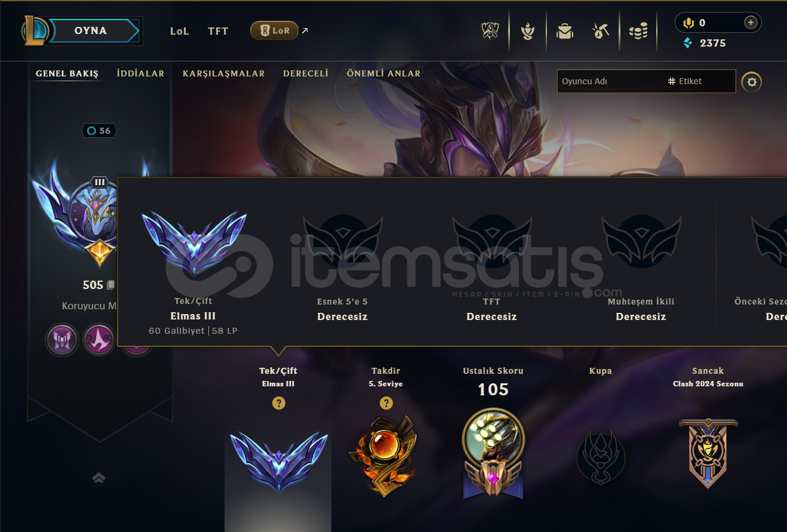Switch to the İDDİALAR tab
The width and height of the screenshot is (787, 532).
[140, 73]
